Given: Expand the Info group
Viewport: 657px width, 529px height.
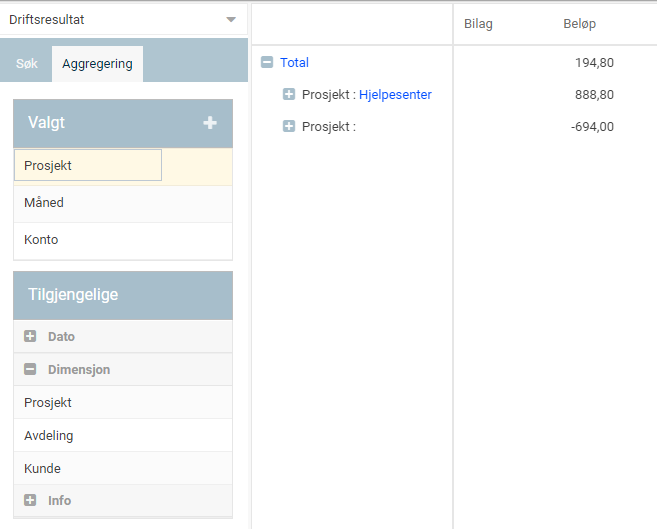Looking at the screenshot, I should (x=30, y=500).
